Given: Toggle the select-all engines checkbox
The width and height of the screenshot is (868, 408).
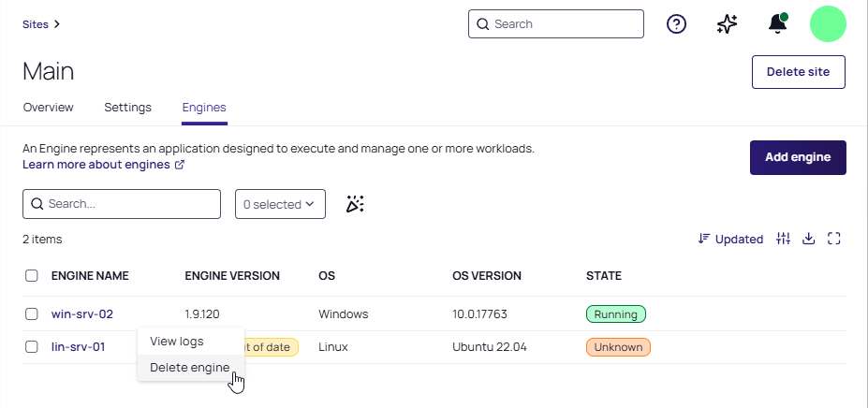Looking at the screenshot, I should click(32, 276).
